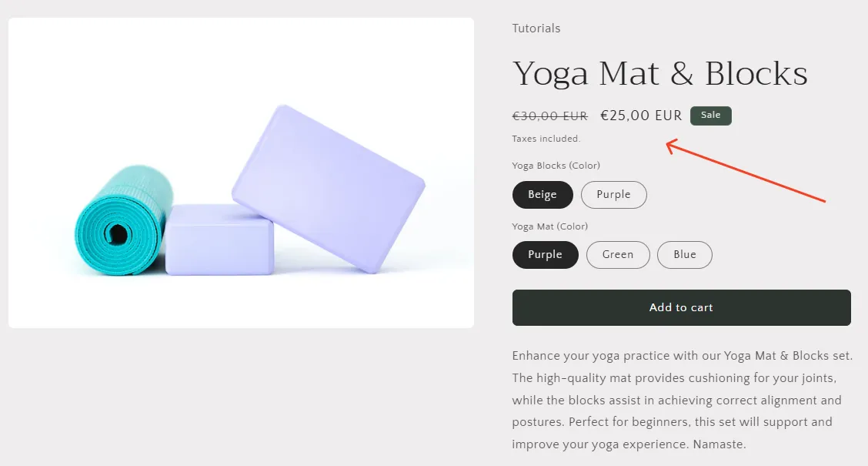Image resolution: width=868 pixels, height=466 pixels.
Task: Click the Sale badge next to the price
Action: (710, 115)
